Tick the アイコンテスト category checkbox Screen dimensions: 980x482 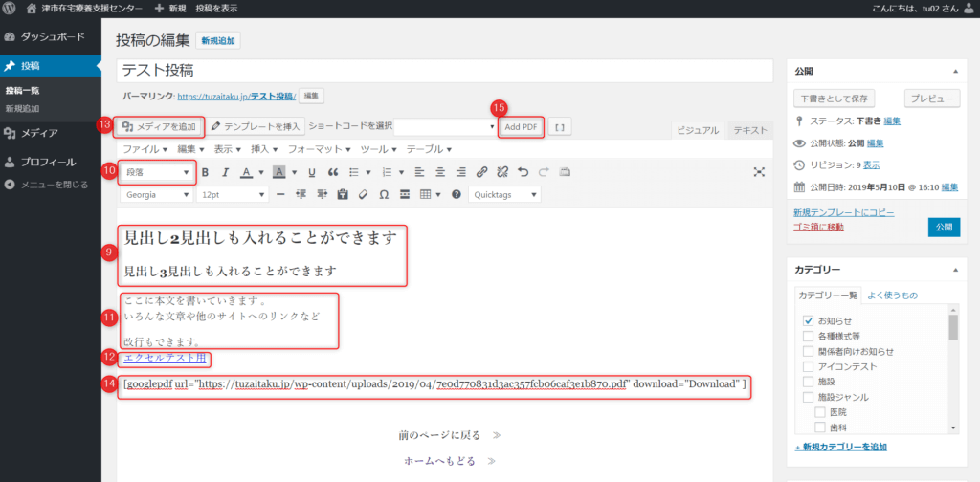(809, 366)
